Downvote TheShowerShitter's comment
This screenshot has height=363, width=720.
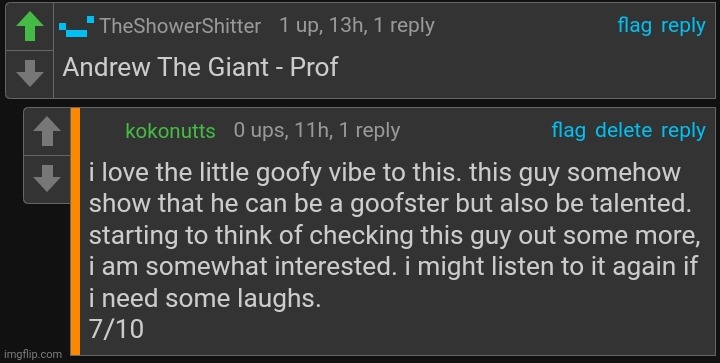(30, 74)
